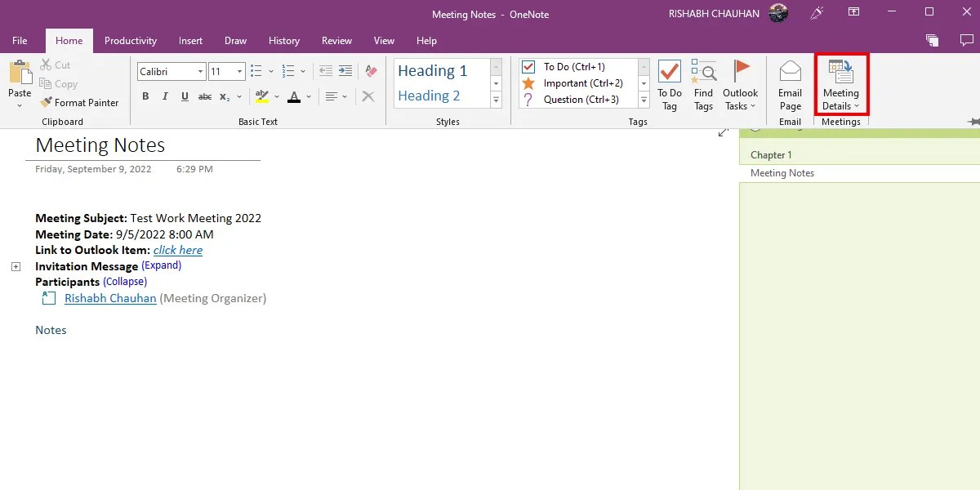Image resolution: width=980 pixels, height=490 pixels.
Task: Toggle bold formatting
Action: (145, 96)
